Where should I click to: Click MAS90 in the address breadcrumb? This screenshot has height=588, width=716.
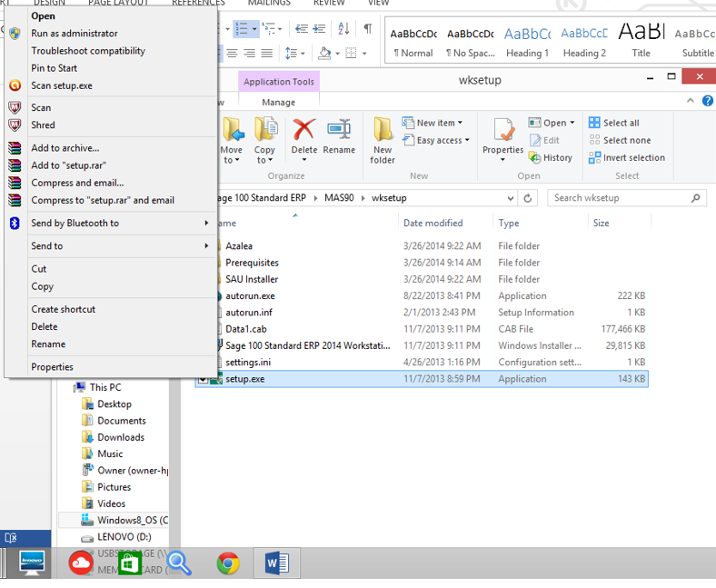pos(339,198)
